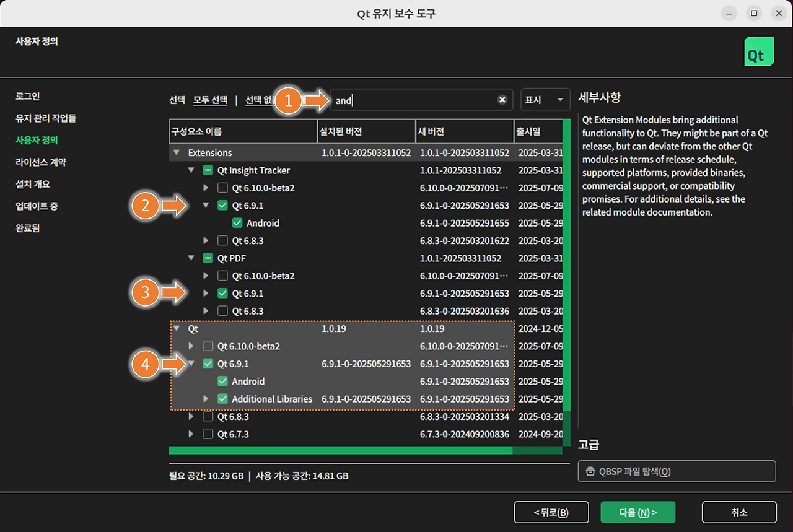
Task: Expand Qt 6.9.1 under Qt PDF
Action: click(206, 294)
